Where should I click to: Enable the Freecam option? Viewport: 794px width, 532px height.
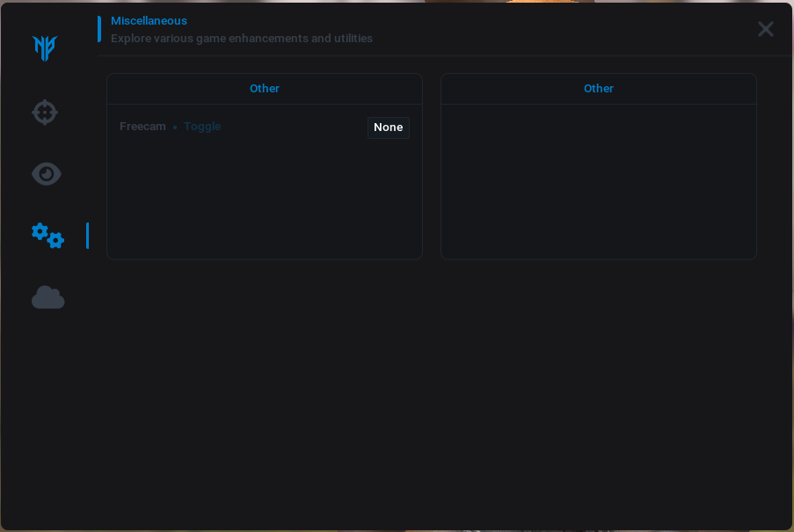pos(142,127)
